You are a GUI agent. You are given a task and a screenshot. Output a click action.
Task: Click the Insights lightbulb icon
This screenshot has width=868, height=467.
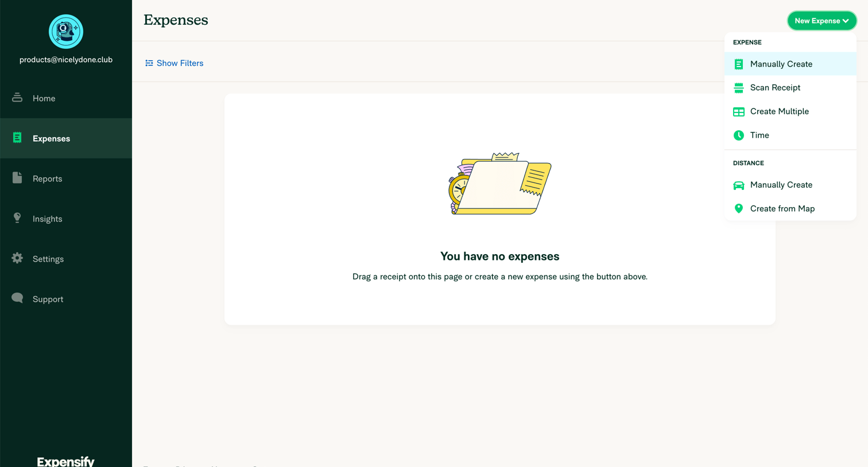click(x=17, y=218)
